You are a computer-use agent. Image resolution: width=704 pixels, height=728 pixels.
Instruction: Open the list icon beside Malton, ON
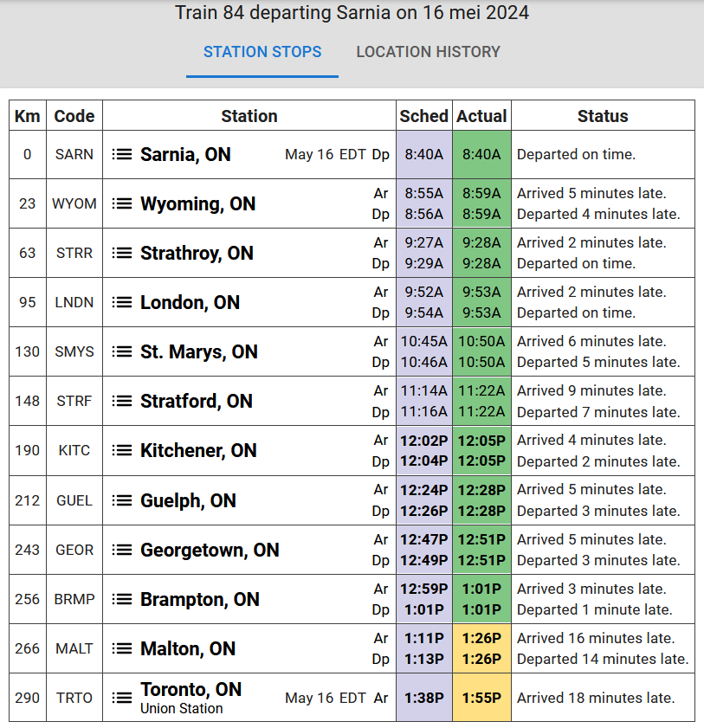(122, 649)
